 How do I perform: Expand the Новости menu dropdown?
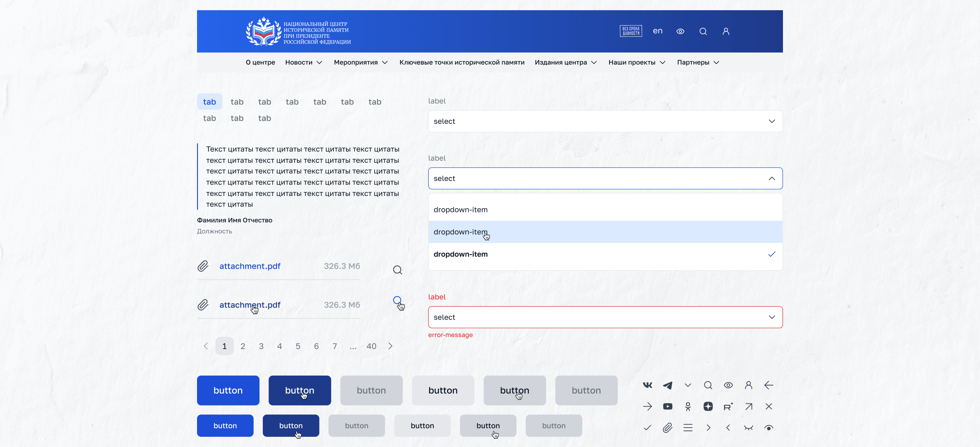coord(304,62)
